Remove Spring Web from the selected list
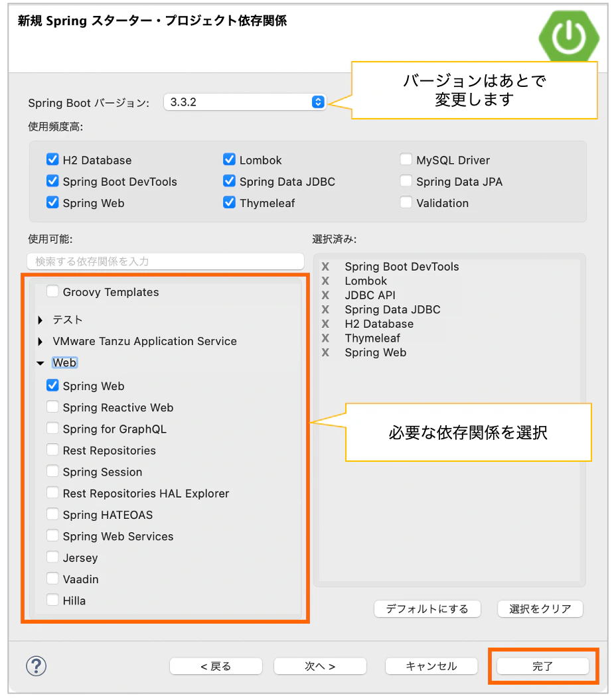The image size is (616, 698). (x=325, y=352)
